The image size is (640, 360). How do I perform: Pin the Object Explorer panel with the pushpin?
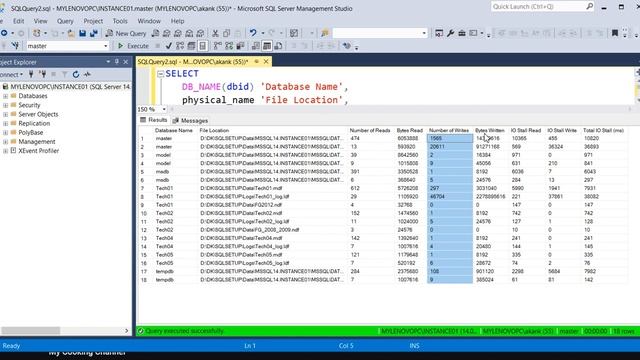[117, 62]
